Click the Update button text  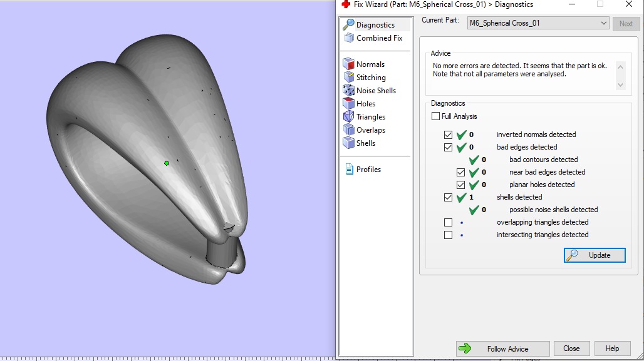pos(600,255)
